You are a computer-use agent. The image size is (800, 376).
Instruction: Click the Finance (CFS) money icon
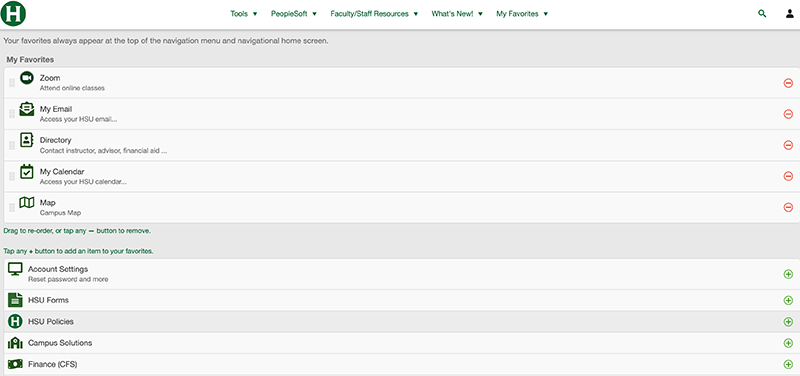click(15, 364)
